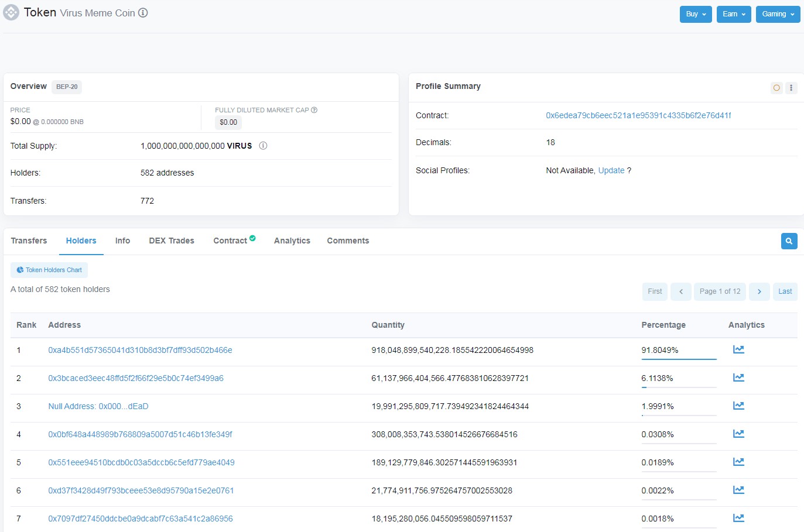Expand the Buy dropdown

pos(696,14)
